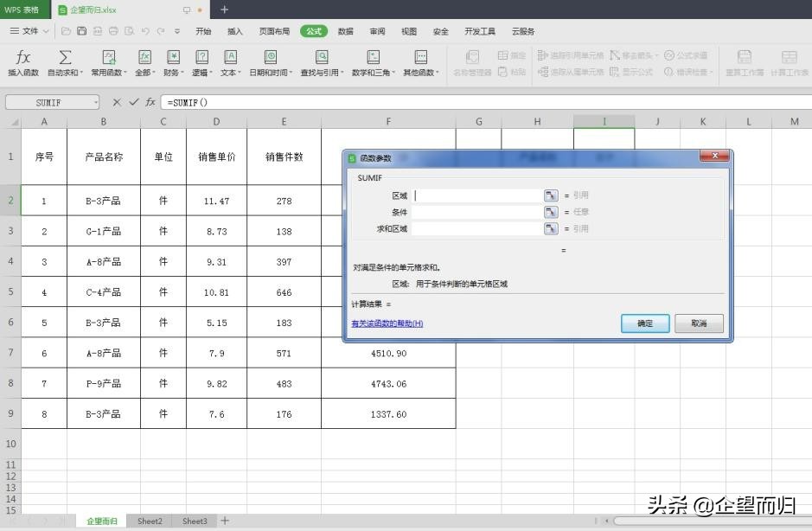The height and width of the screenshot is (531, 812).
Task: Expand the 日期和时间 functions dropdown
Action: pos(271,73)
